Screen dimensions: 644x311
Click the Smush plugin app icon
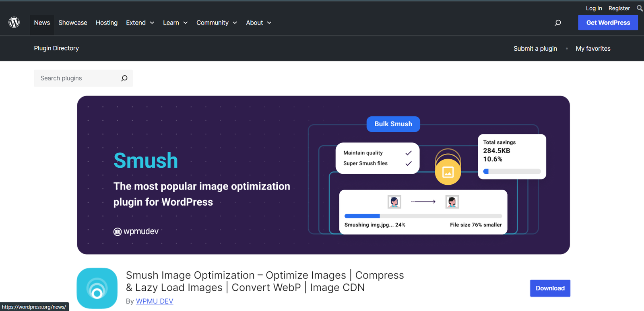click(x=97, y=288)
